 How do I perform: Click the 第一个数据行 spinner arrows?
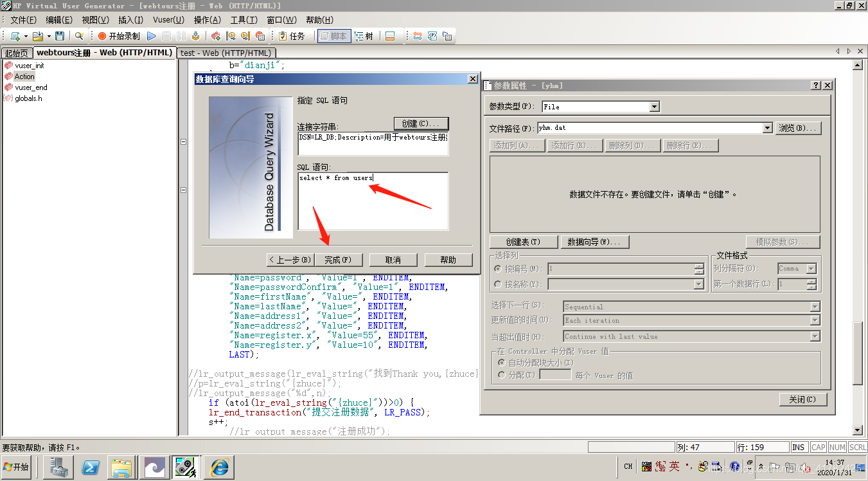click(812, 284)
